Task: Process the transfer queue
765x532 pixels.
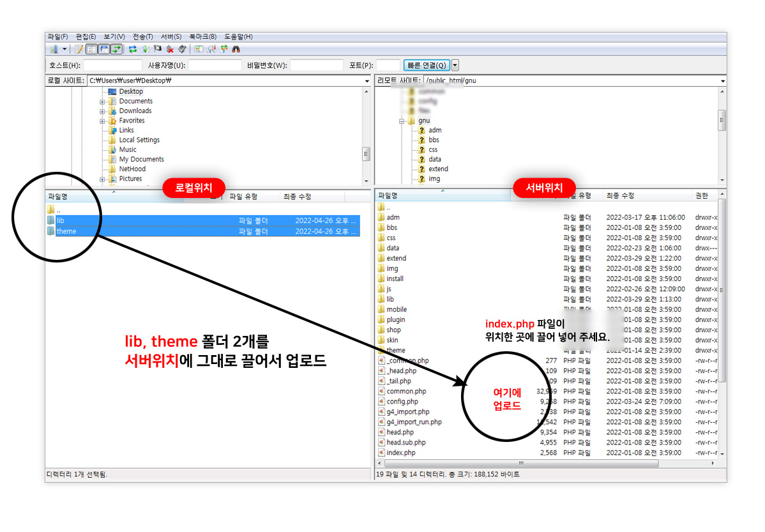Action: [x=145, y=49]
